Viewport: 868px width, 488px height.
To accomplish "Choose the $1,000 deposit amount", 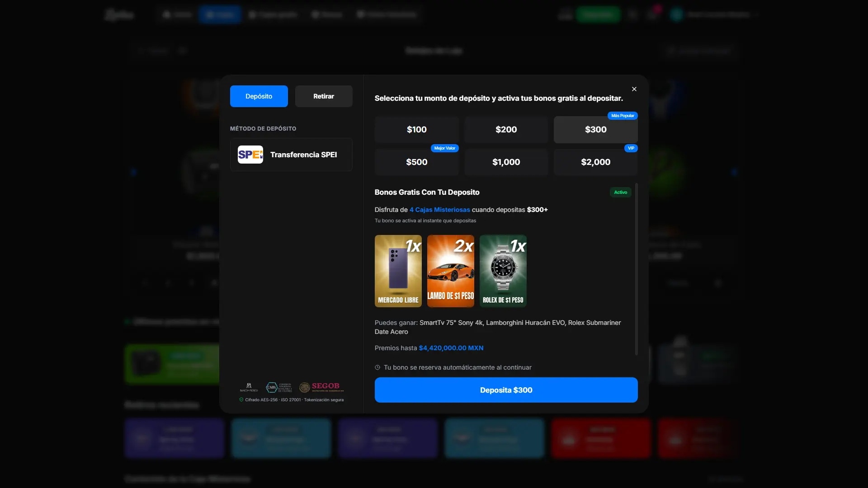I will coord(506,162).
